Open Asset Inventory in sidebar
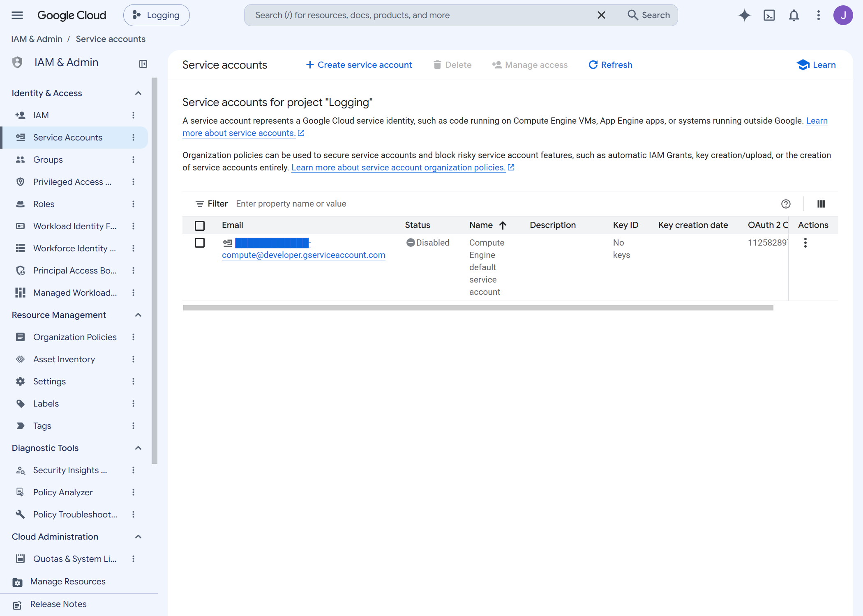863x616 pixels. (64, 359)
